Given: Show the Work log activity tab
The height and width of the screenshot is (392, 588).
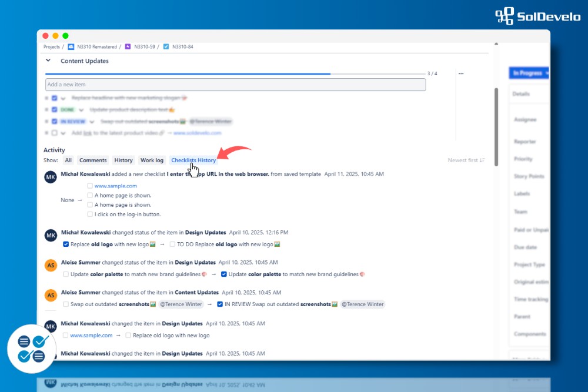Looking at the screenshot, I should 152,160.
